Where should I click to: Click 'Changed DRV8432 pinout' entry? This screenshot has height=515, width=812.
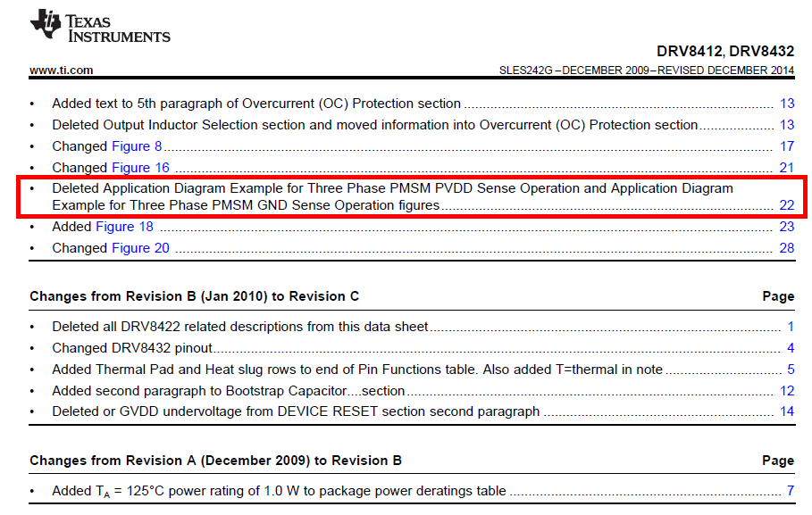(132, 348)
